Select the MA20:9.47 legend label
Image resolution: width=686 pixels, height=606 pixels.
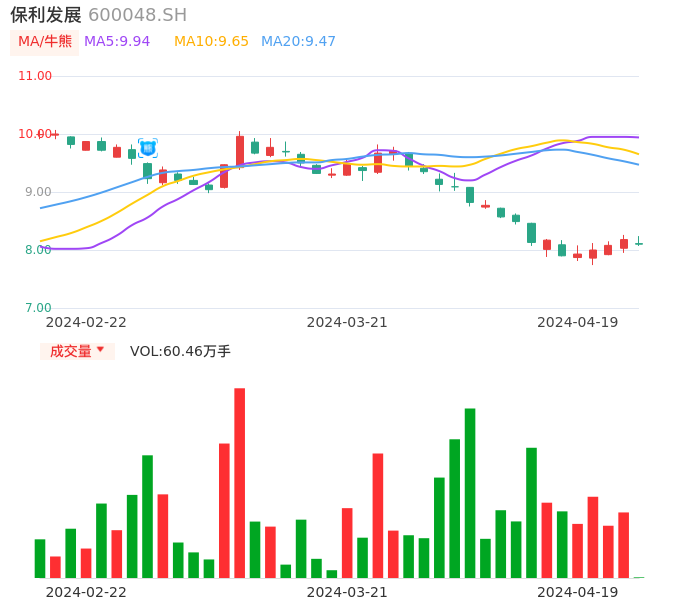click(298, 42)
